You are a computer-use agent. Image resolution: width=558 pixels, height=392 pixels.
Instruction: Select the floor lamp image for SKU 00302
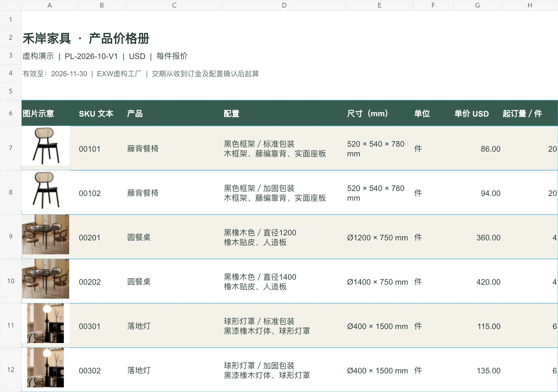(46, 368)
